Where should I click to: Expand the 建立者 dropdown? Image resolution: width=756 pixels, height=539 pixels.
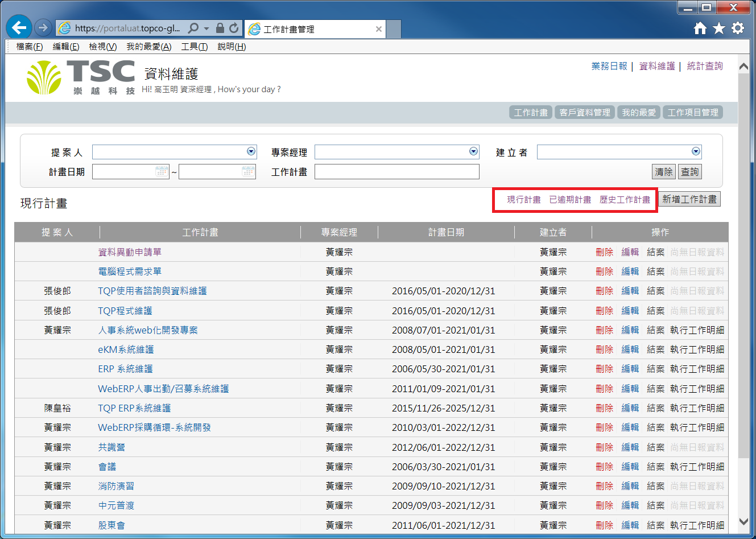696,151
